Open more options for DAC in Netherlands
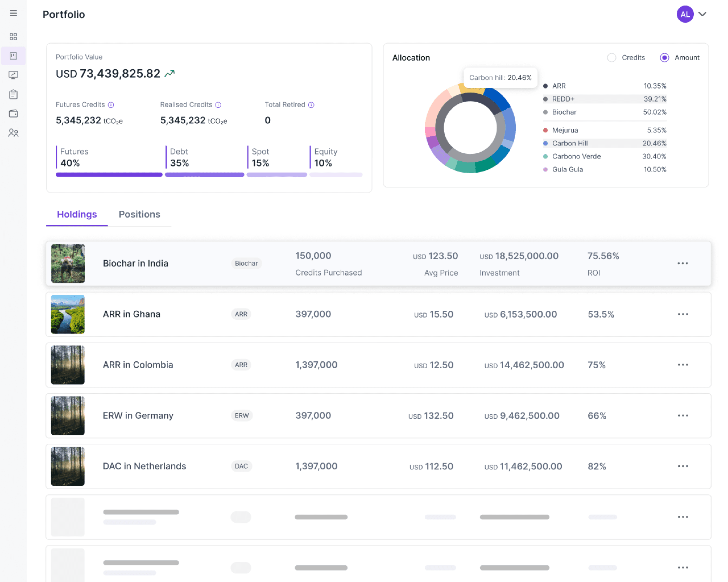This screenshot has width=728, height=582. point(682,466)
